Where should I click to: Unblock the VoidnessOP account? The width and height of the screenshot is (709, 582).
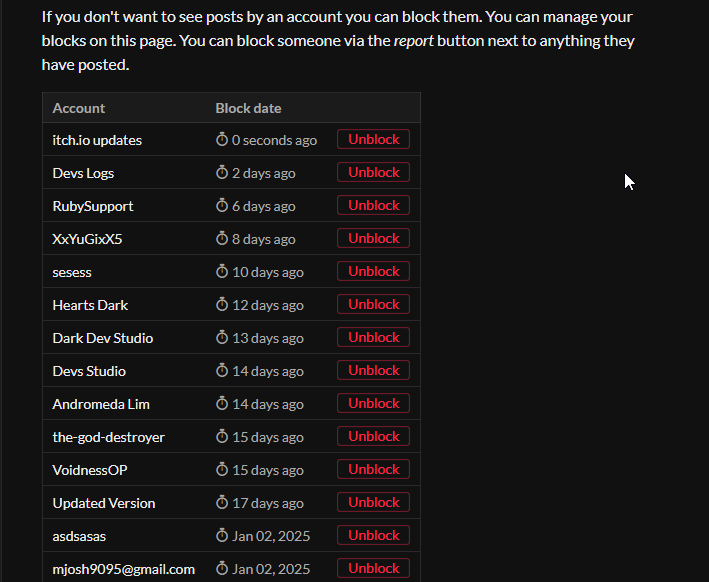373,470
